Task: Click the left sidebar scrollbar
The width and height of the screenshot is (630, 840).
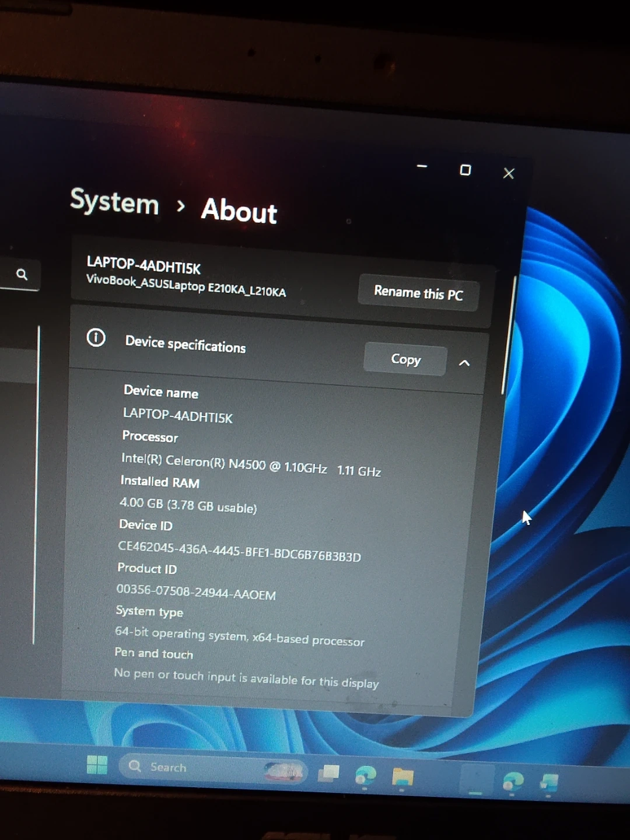Action: 36,484
